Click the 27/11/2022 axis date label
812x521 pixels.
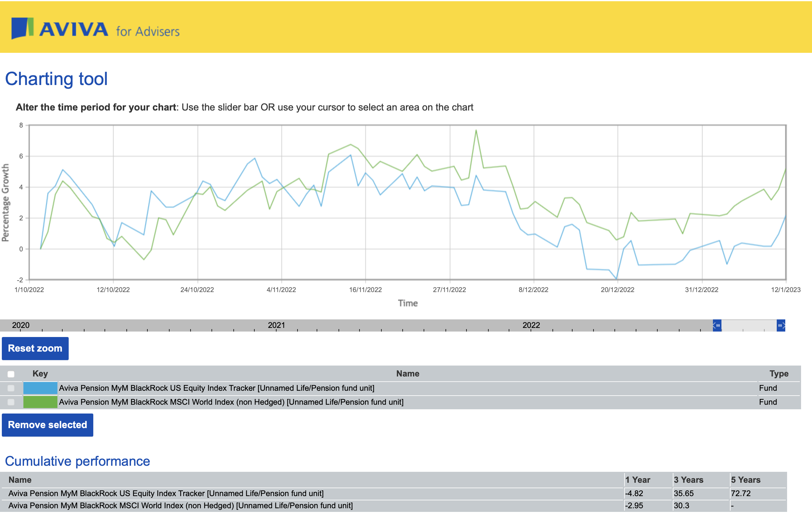pyautogui.click(x=449, y=290)
